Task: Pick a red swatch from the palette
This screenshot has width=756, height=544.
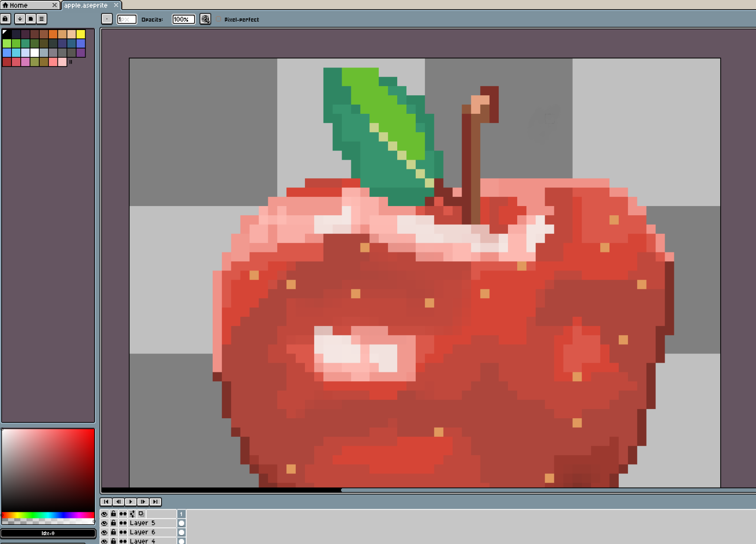Action: (x=6, y=62)
